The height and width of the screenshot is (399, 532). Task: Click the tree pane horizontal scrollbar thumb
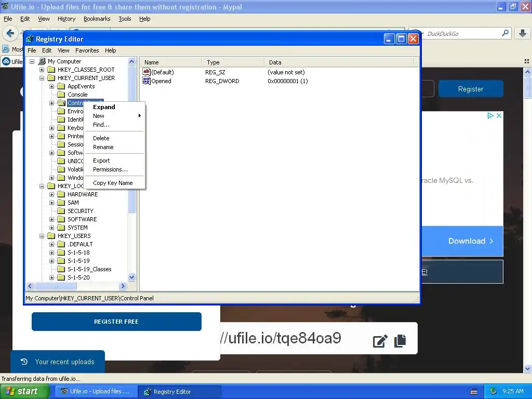pyautogui.click(x=56, y=286)
